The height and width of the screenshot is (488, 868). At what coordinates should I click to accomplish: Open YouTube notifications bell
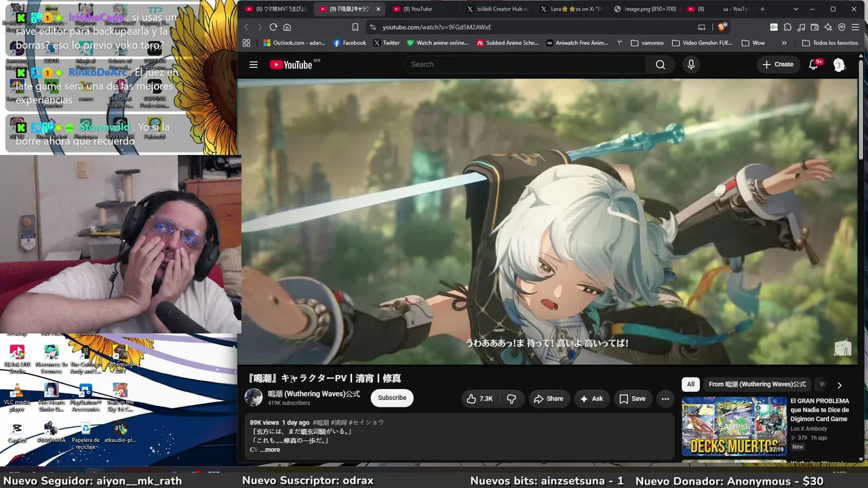tap(814, 64)
